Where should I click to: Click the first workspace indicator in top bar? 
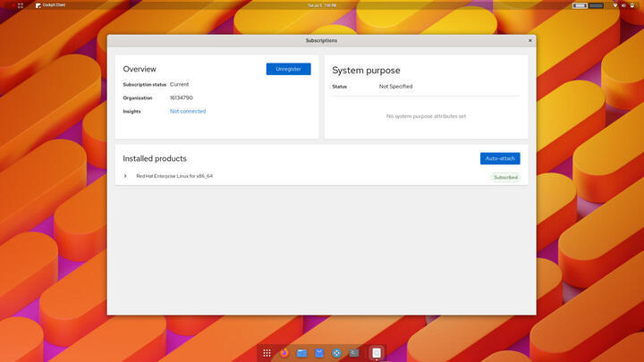580,5
